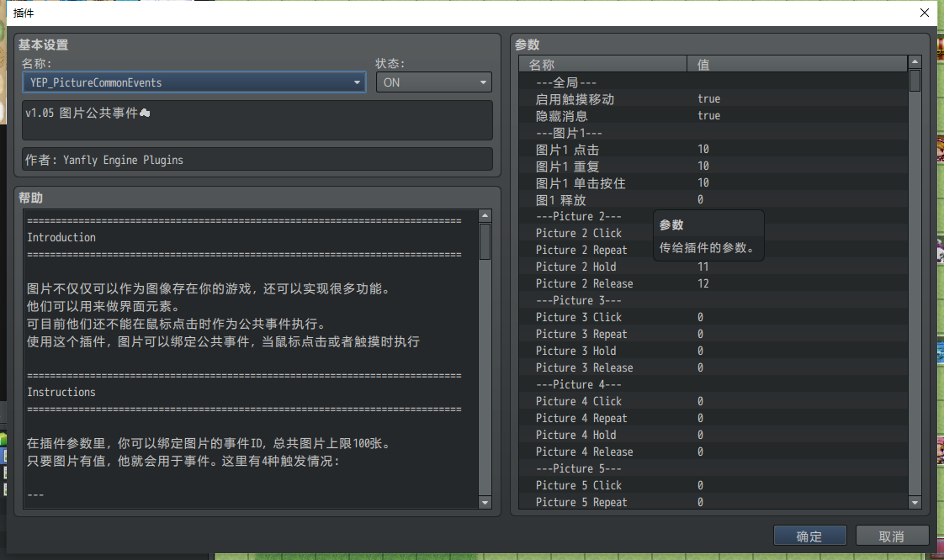
Task: Click parameters list scroll up arrow
Action: pos(915,61)
